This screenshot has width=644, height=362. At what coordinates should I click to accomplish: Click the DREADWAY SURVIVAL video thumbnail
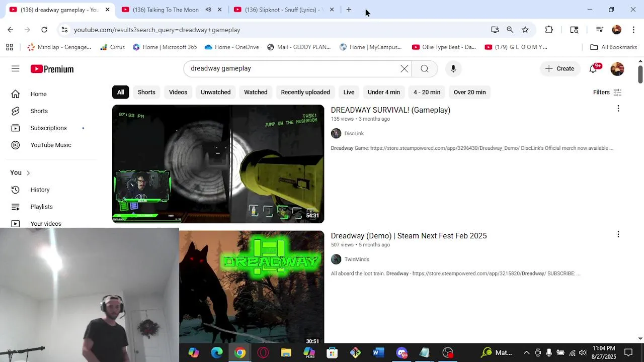tap(218, 164)
